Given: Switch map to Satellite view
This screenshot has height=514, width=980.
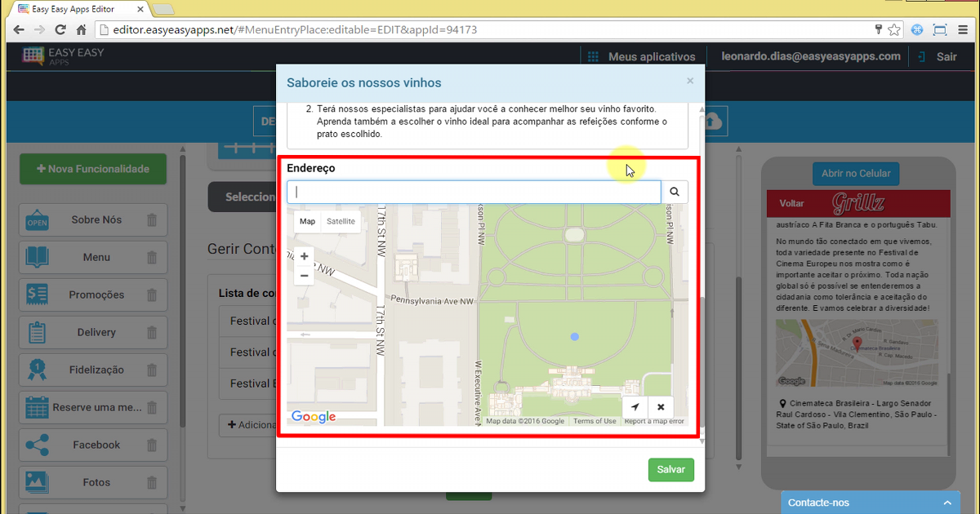Looking at the screenshot, I should click(341, 221).
